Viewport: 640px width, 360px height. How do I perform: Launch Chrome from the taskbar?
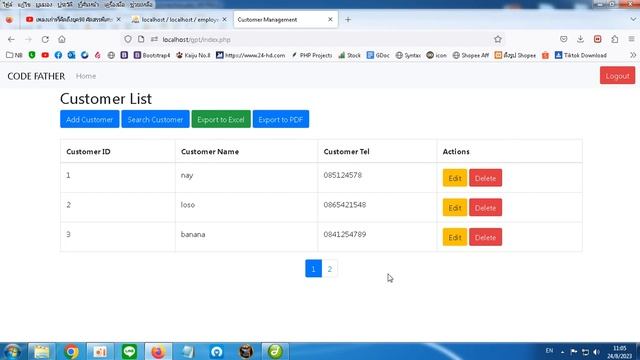(x=71, y=351)
